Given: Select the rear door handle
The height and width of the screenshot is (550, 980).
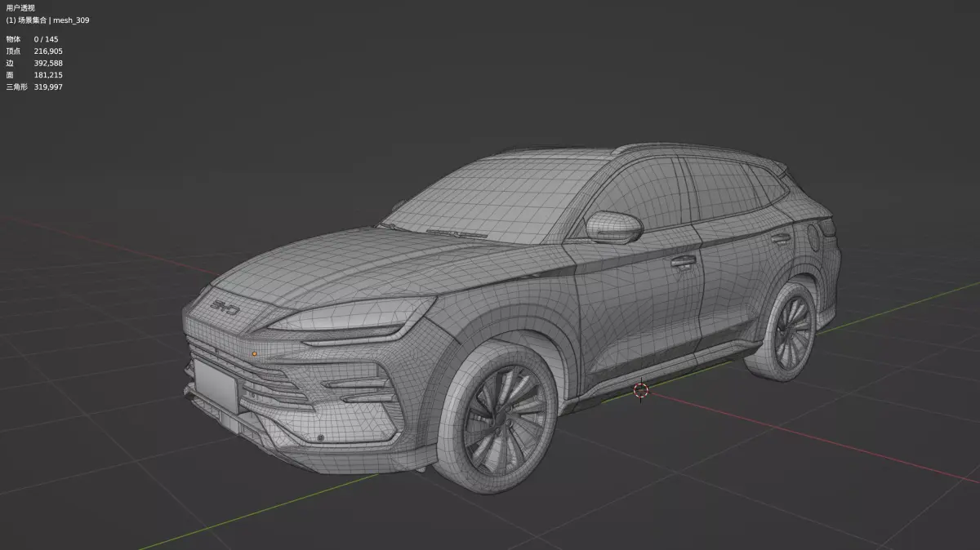Looking at the screenshot, I should pos(781,238).
